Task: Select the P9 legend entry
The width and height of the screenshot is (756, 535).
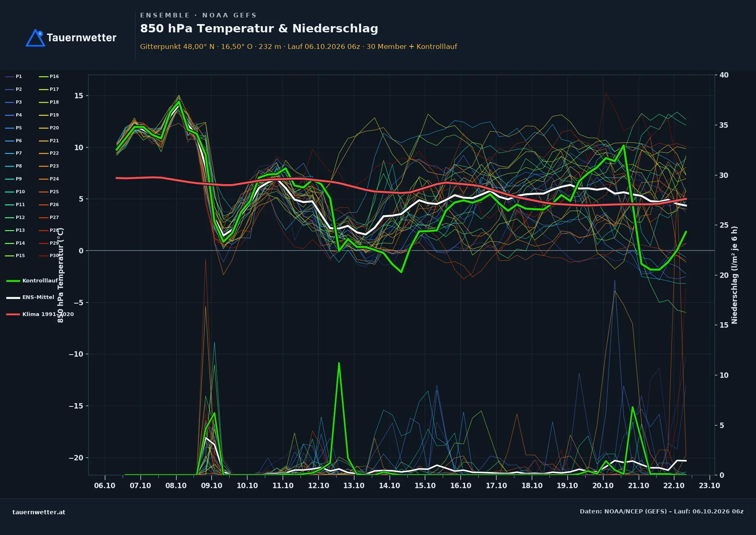Action: click(13, 179)
